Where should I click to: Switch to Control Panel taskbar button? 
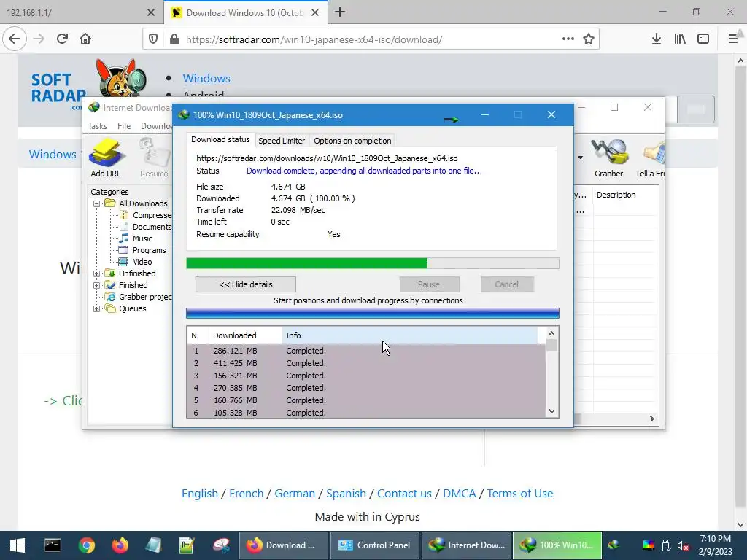[374, 545]
